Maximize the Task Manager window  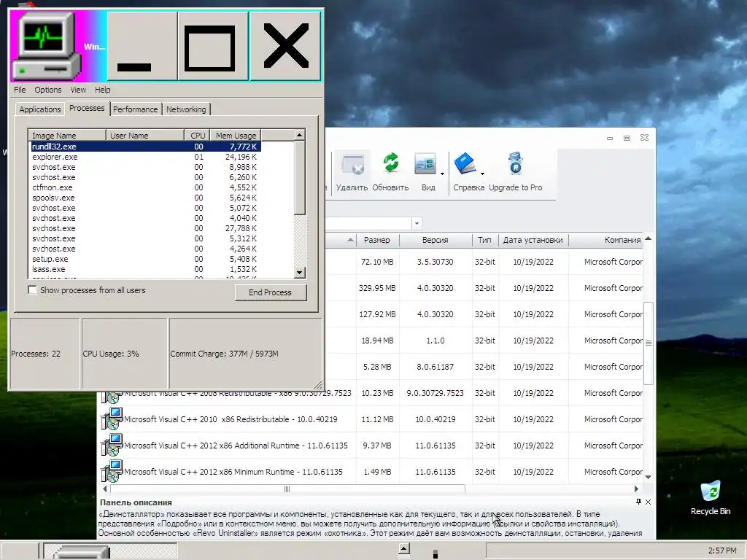[214, 46]
